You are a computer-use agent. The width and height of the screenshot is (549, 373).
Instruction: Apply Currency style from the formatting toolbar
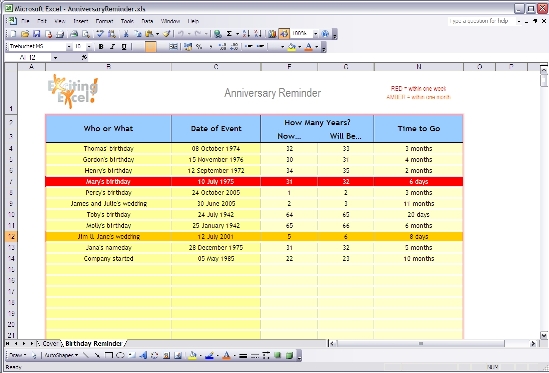[188, 47]
